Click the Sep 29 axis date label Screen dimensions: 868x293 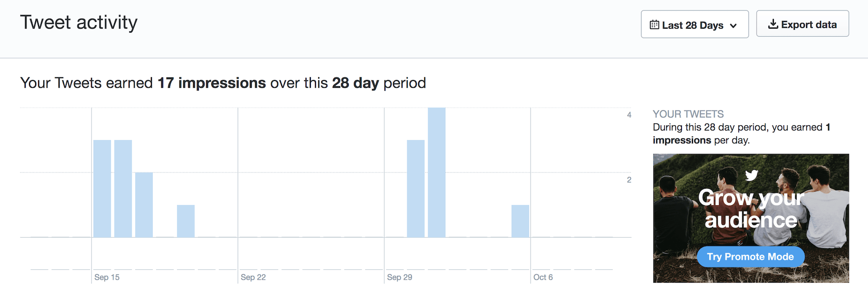pyautogui.click(x=399, y=277)
